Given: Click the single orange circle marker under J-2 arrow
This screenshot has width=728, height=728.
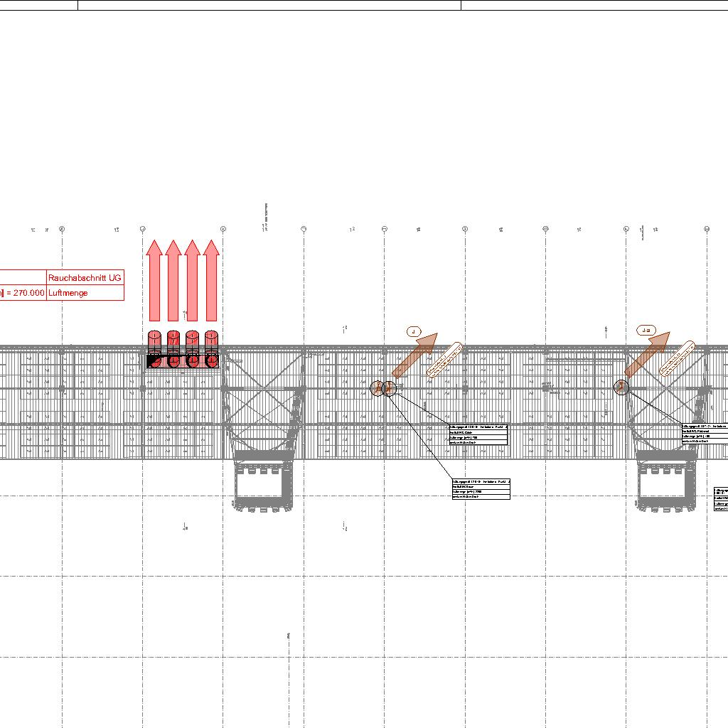Looking at the screenshot, I should click(x=621, y=387).
